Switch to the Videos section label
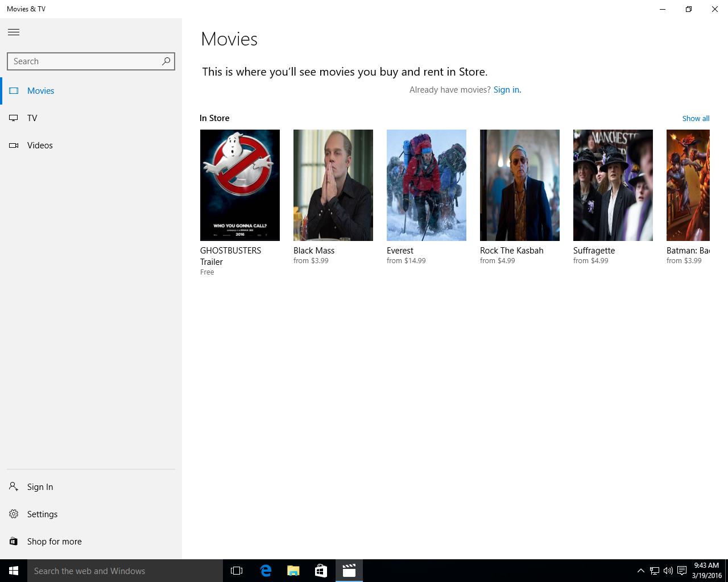 point(40,145)
